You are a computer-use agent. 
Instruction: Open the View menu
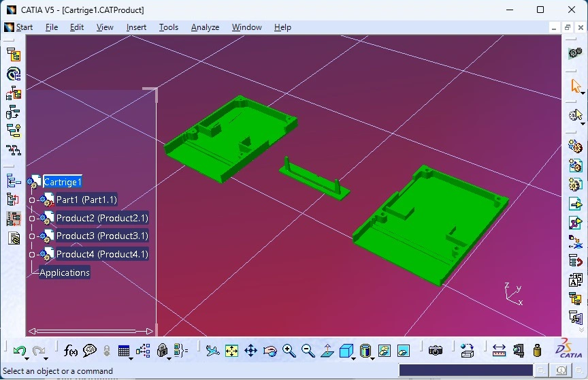(x=105, y=27)
